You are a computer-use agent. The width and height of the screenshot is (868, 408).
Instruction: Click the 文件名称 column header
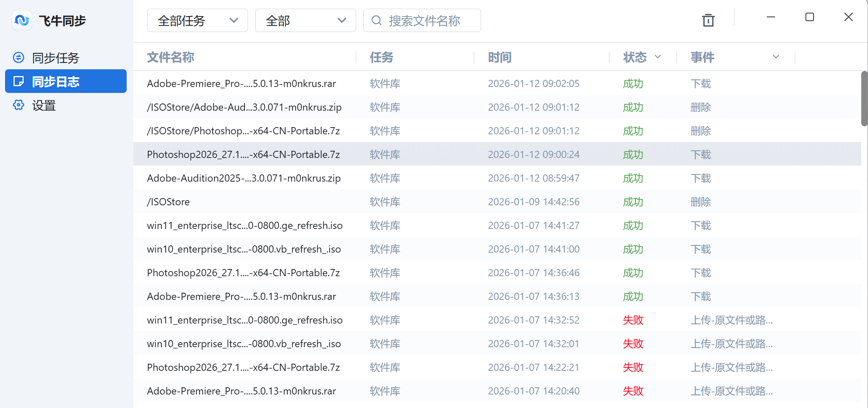coord(170,57)
